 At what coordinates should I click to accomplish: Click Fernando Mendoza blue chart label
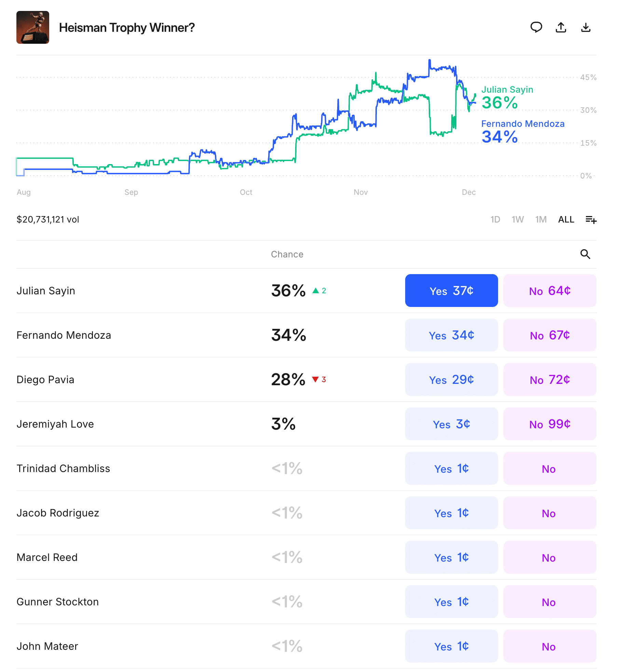[523, 124]
